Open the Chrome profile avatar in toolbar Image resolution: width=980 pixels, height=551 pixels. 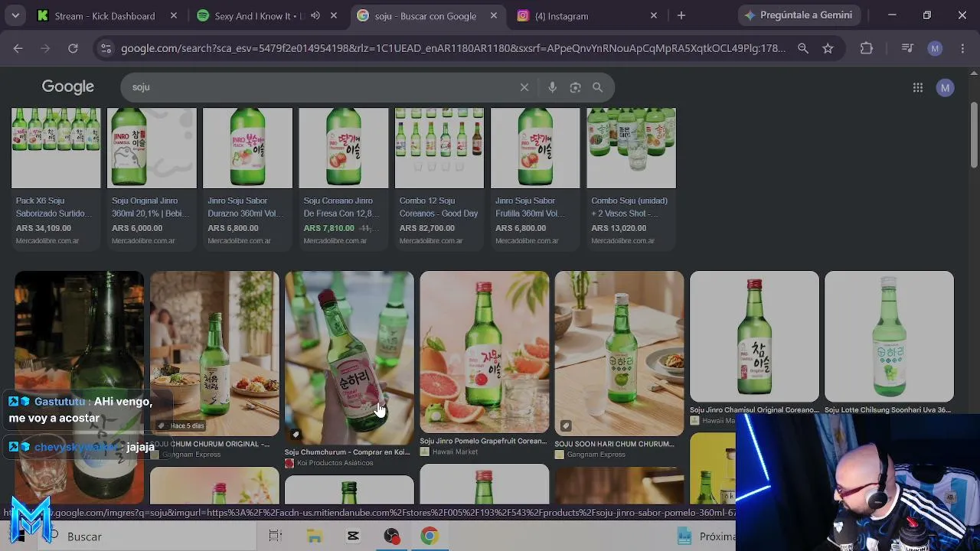click(x=935, y=48)
